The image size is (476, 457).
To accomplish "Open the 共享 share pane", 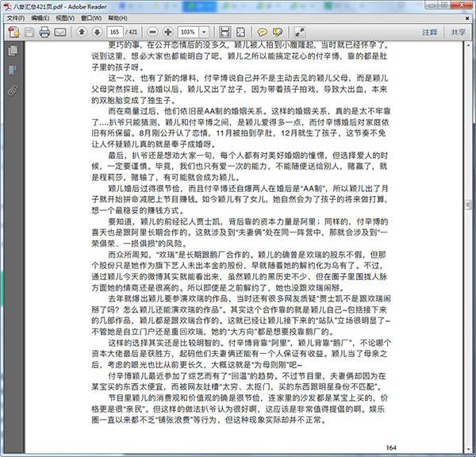I will point(458,33).
